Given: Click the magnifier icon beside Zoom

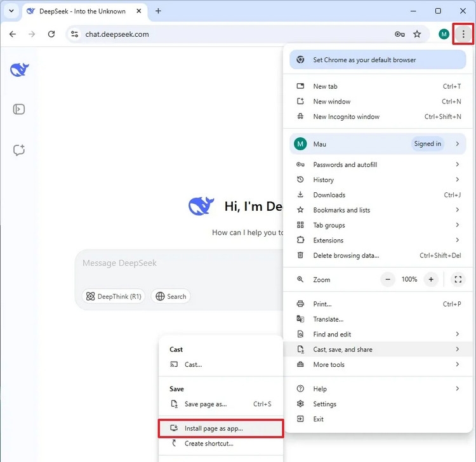Looking at the screenshot, I should (300, 279).
